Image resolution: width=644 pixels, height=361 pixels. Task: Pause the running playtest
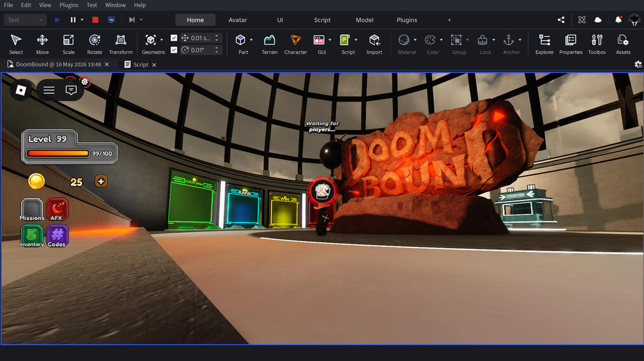[73, 20]
